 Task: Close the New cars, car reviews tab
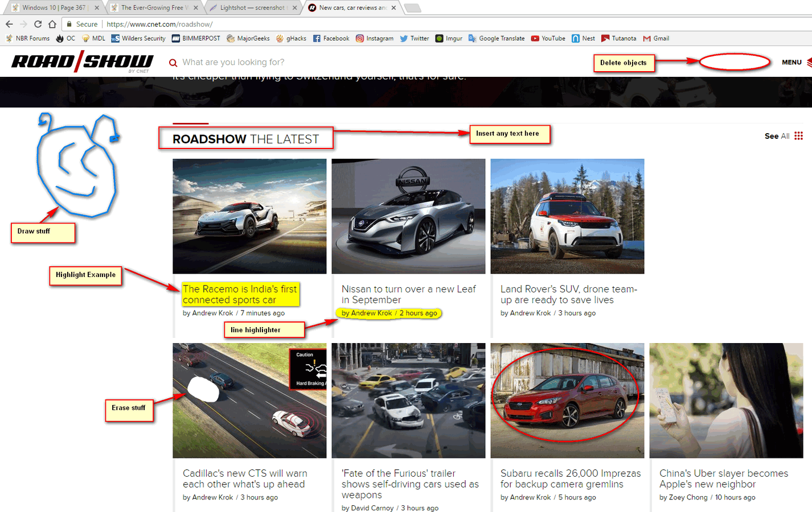394,8
